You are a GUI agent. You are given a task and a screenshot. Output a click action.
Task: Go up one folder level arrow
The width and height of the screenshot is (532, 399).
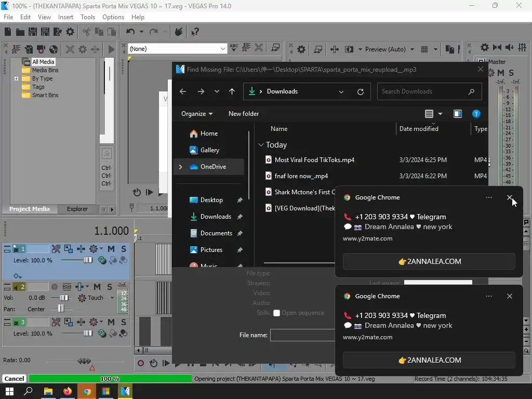[x=232, y=91]
